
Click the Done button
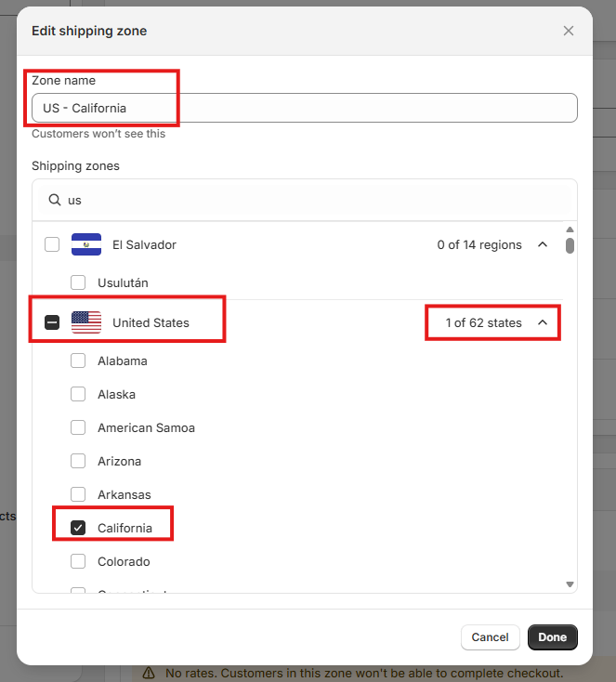point(552,637)
